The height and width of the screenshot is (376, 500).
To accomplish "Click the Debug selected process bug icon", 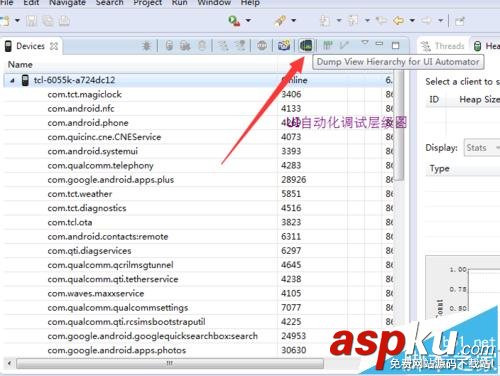I will (x=146, y=46).
